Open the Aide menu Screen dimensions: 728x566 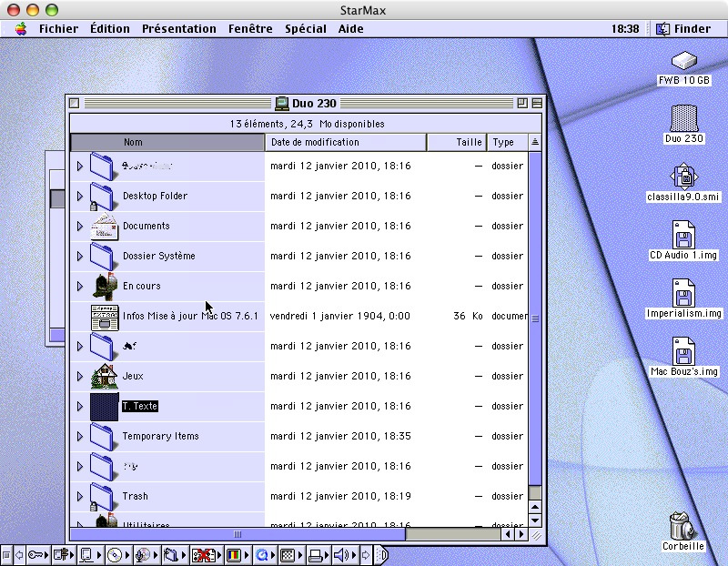pos(350,29)
